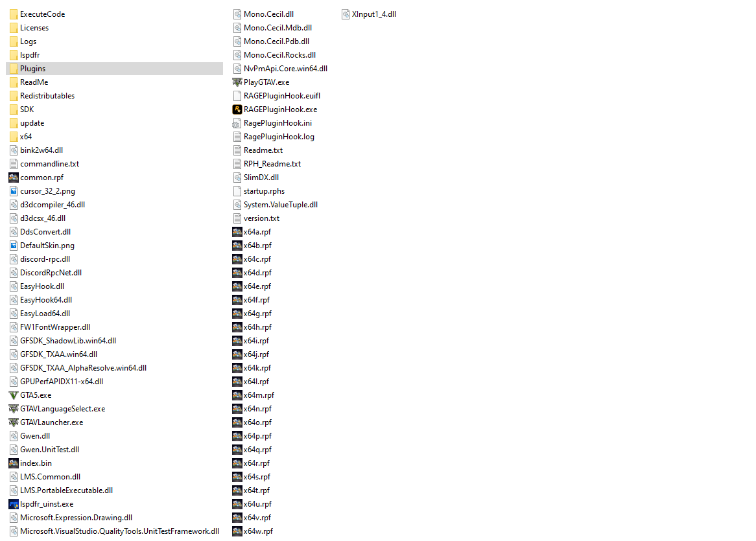This screenshot has height=541, width=756.
Task: Select Microsoft.Expression.Drawing.dll file name
Action: [x=76, y=518]
